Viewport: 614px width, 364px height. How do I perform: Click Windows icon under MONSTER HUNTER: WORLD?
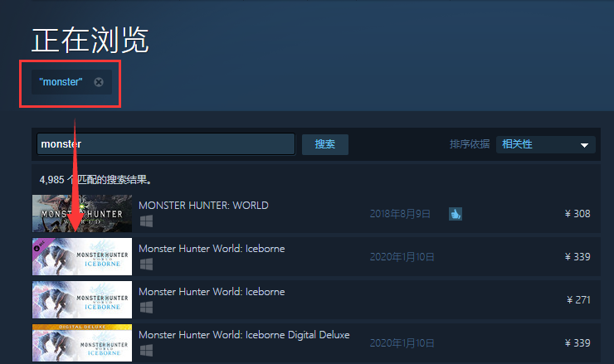(x=147, y=221)
